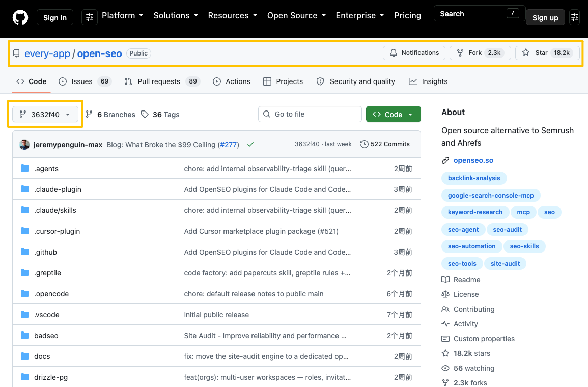Open the .claude-plugin folder name

pyautogui.click(x=58, y=189)
